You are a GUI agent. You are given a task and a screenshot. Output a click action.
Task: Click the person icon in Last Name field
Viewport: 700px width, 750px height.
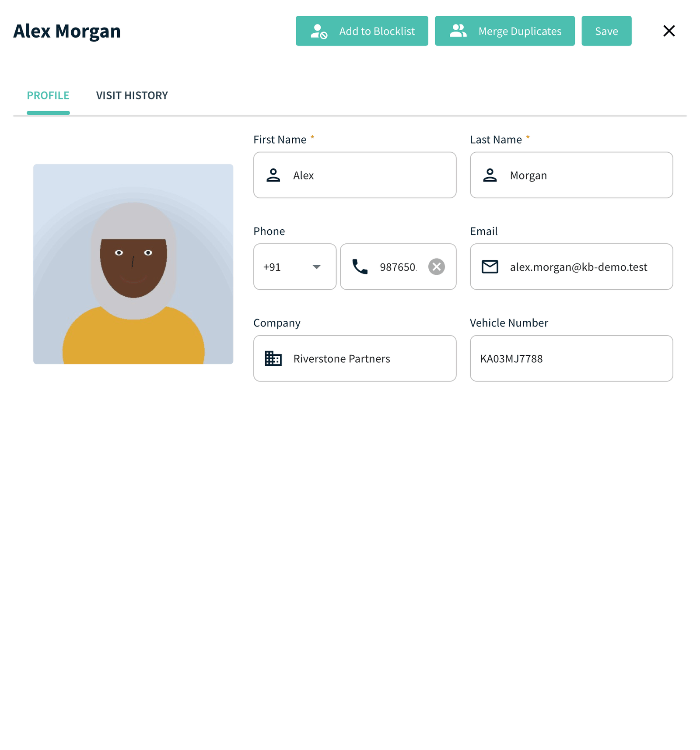[x=490, y=175]
